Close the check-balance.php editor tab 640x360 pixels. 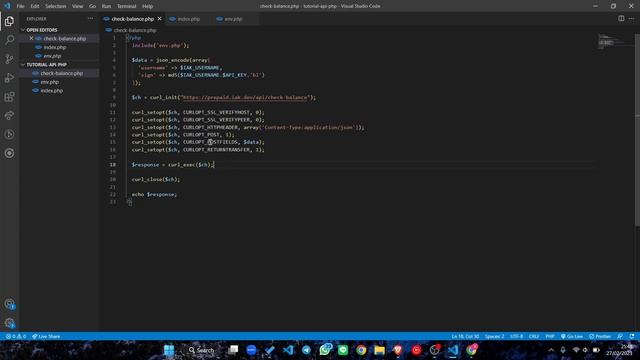(x=160, y=19)
